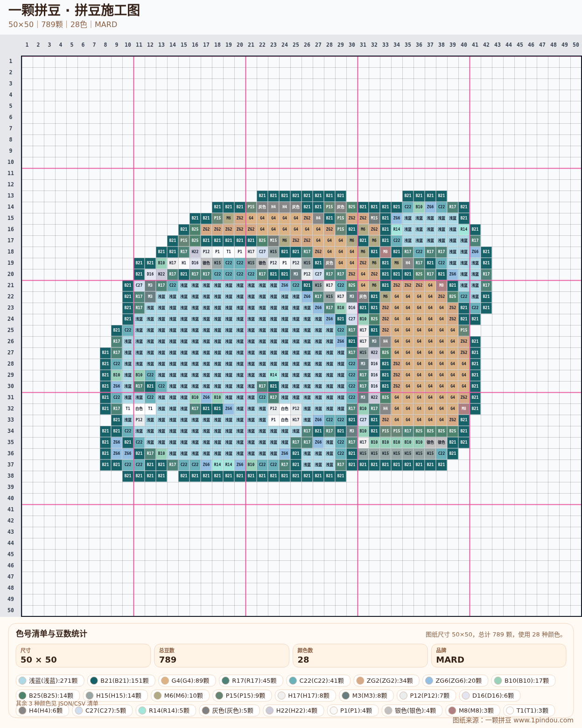The image size is (582, 728).
Task: Click the 颜色数 28 stat card
Action: point(360,656)
